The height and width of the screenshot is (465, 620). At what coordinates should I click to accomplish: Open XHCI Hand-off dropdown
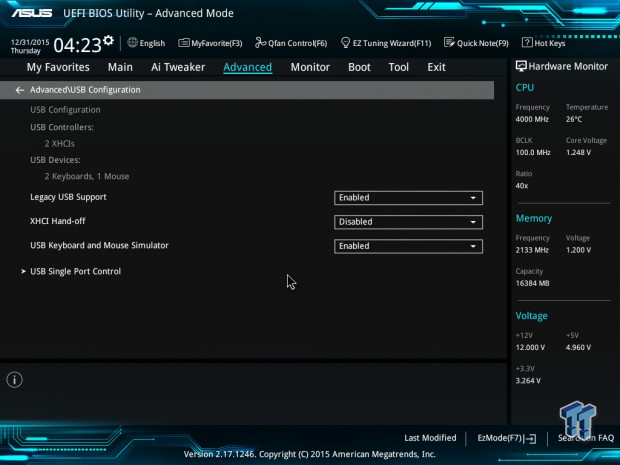pyautogui.click(x=408, y=222)
